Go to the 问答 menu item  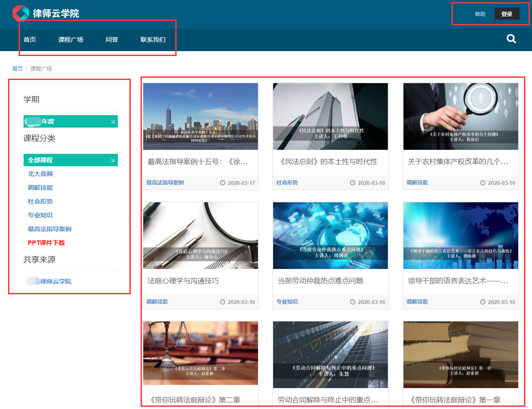[x=112, y=40]
